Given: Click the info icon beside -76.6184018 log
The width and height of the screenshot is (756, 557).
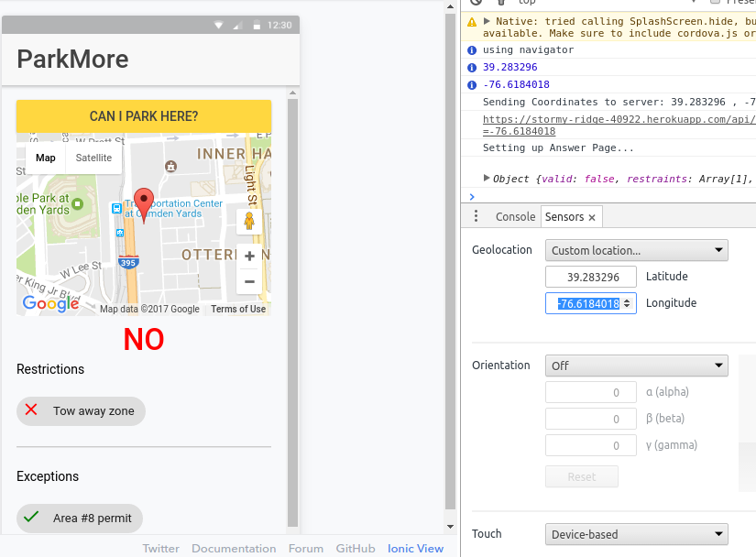Looking at the screenshot, I should 472,85.
